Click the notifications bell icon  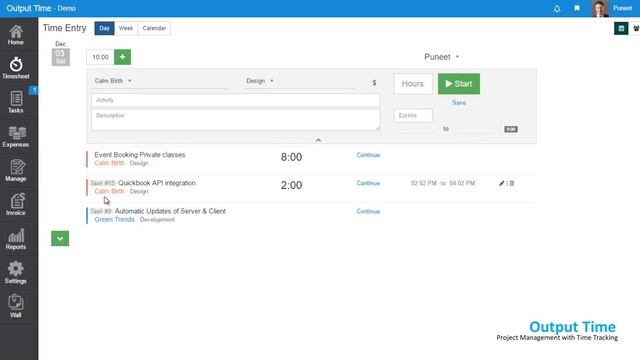pos(557,9)
